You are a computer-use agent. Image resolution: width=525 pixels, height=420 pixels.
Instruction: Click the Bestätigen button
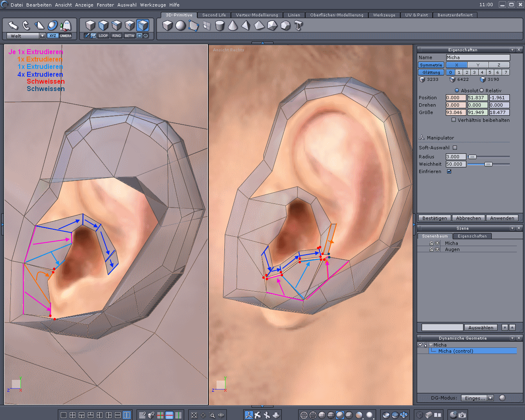click(434, 218)
